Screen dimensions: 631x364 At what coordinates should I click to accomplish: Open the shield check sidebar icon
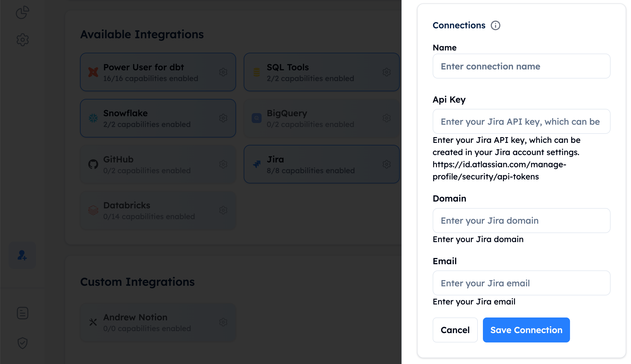pos(22,343)
